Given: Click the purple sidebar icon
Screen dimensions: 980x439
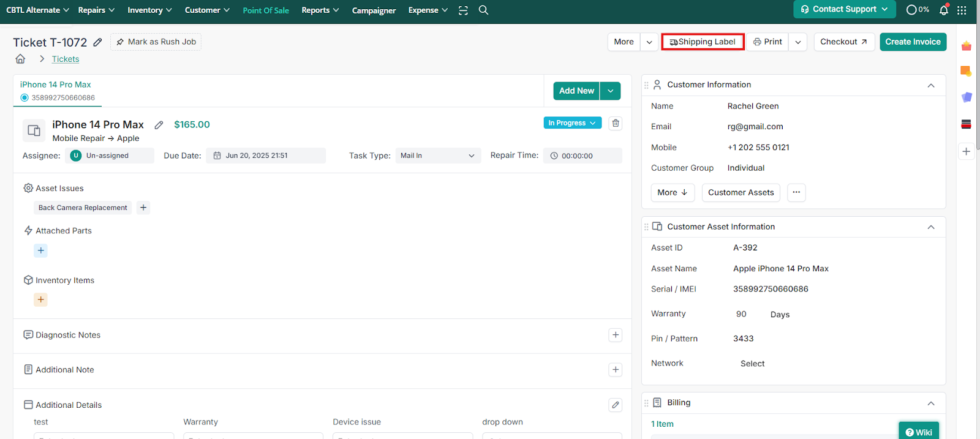Looking at the screenshot, I should tap(967, 97).
